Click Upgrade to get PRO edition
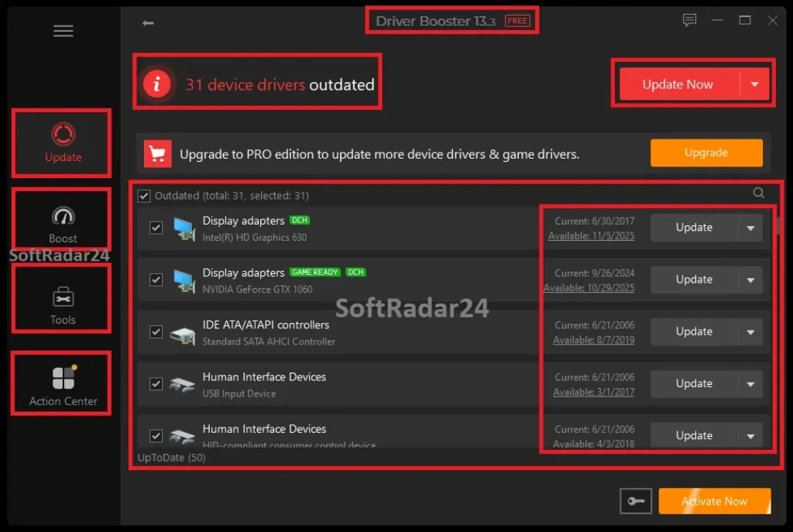 [x=705, y=153]
